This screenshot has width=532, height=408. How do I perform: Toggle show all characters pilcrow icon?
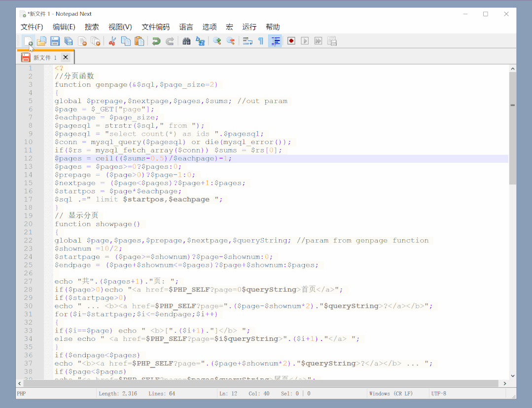click(x=261, y=41)
